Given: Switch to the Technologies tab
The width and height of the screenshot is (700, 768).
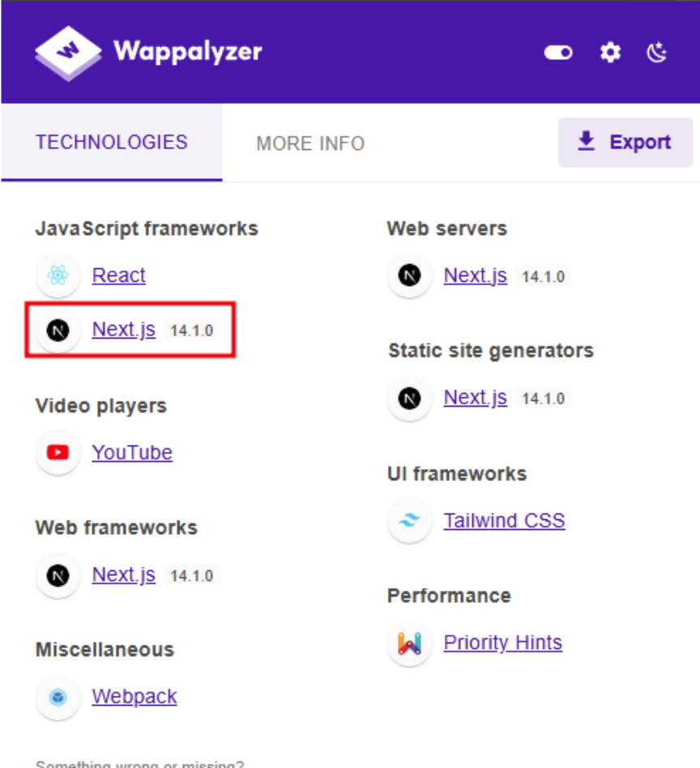Looking at the screenshot, I should pyautogui.click(x=112, y=143).
